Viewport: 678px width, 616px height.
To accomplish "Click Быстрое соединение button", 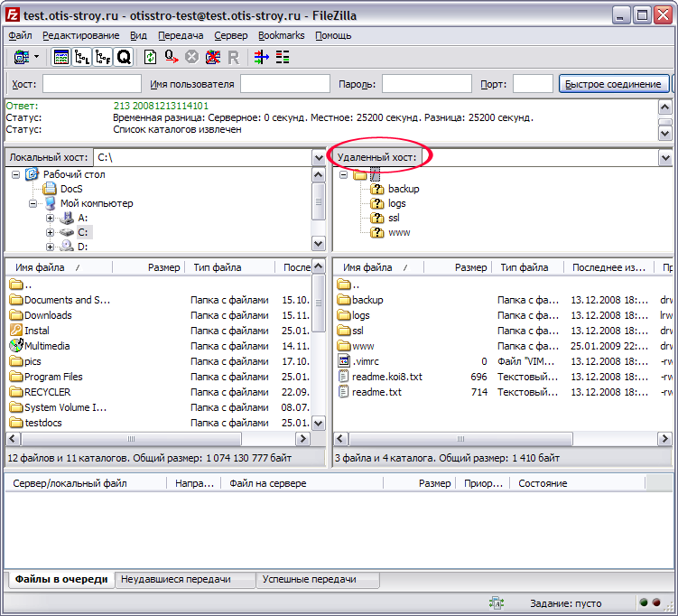I will [614, 84].
